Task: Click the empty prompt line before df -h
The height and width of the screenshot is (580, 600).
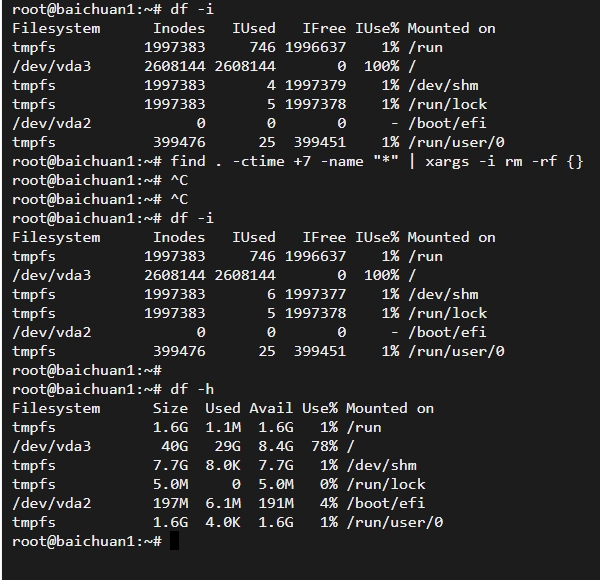Action: [x=87, y=370]
